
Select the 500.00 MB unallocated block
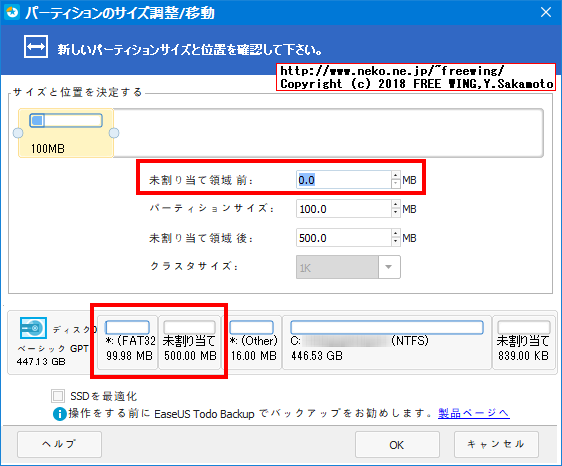190,342
